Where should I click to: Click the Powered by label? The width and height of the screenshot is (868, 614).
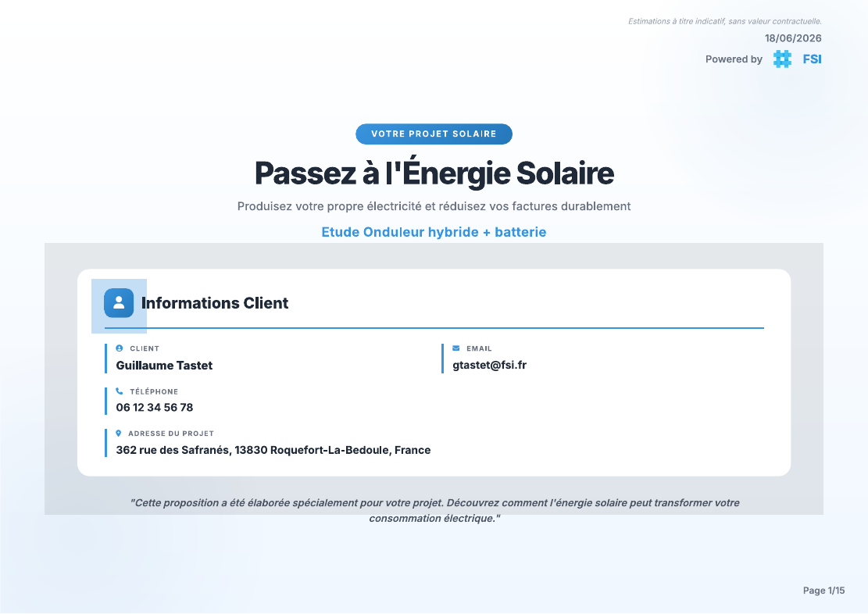(734, 59)
